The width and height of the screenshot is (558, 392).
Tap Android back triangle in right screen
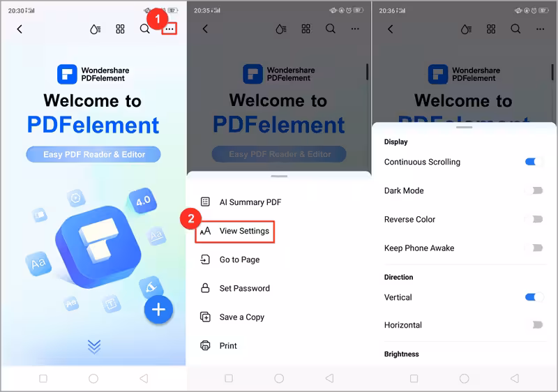(x=515, y=379)
